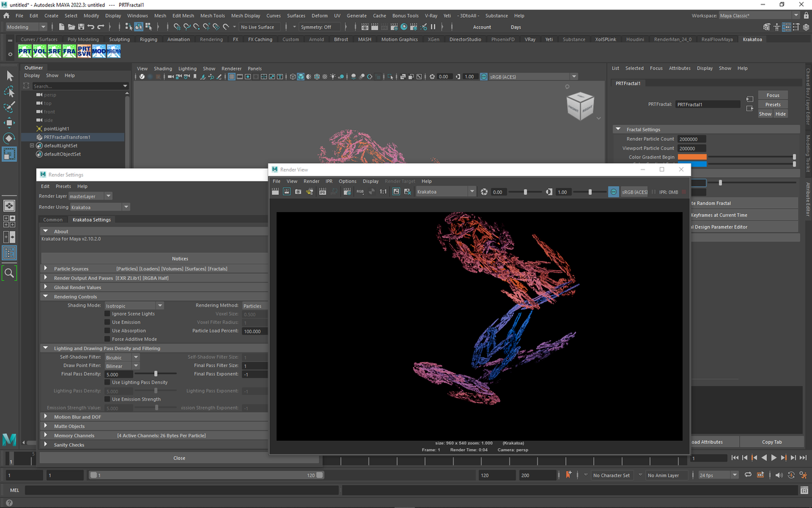This screenshot has width=812, height=508.
Task: Toggle Use Lighting Pass Density checkbox
Action: (107, 382)
